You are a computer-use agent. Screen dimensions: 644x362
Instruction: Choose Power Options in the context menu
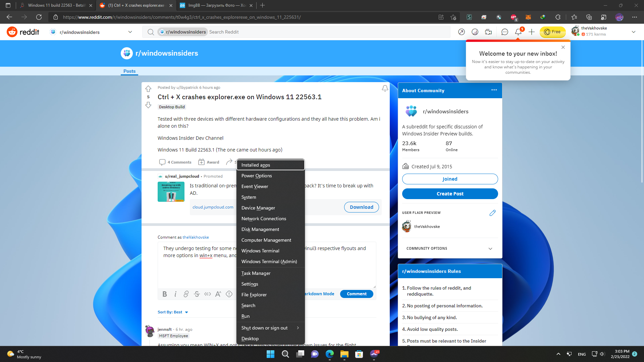270,176
